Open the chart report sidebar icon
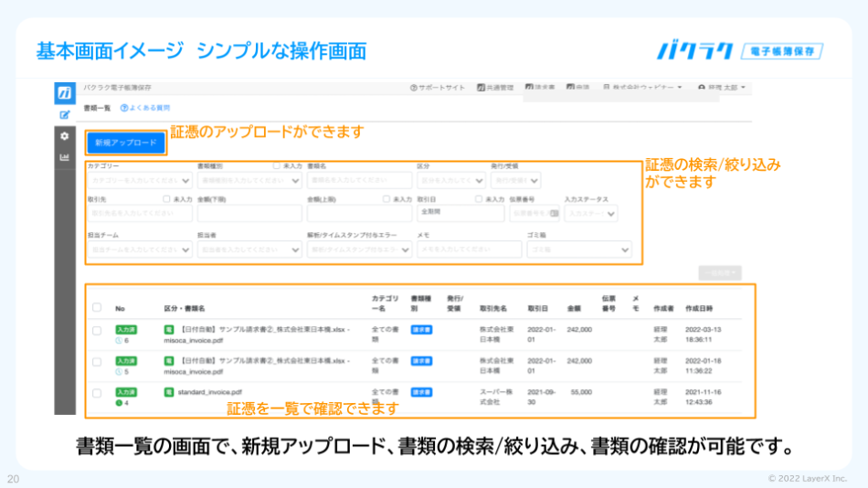Screen dimensions: 868x488 tap(65, 157)
